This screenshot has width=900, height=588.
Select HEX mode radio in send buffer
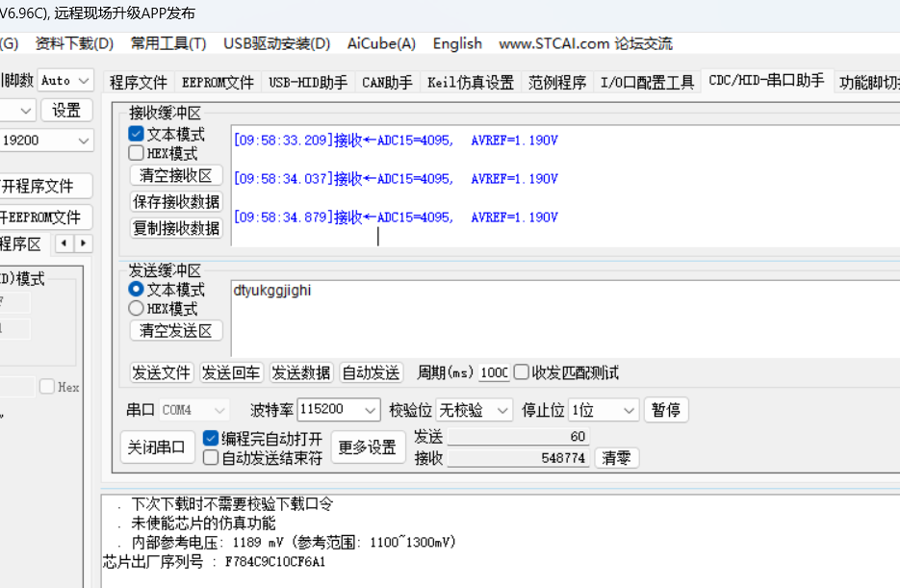pos(137,309)
